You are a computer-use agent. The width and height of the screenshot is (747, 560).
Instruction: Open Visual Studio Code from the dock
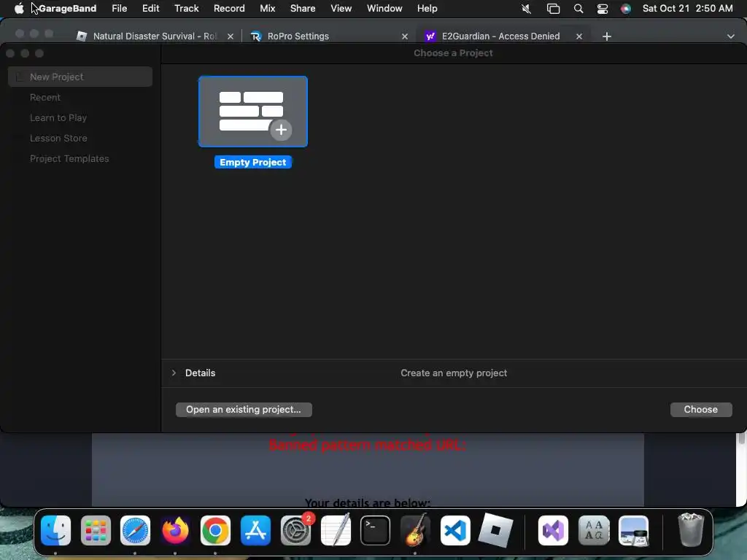pos(455,531)
